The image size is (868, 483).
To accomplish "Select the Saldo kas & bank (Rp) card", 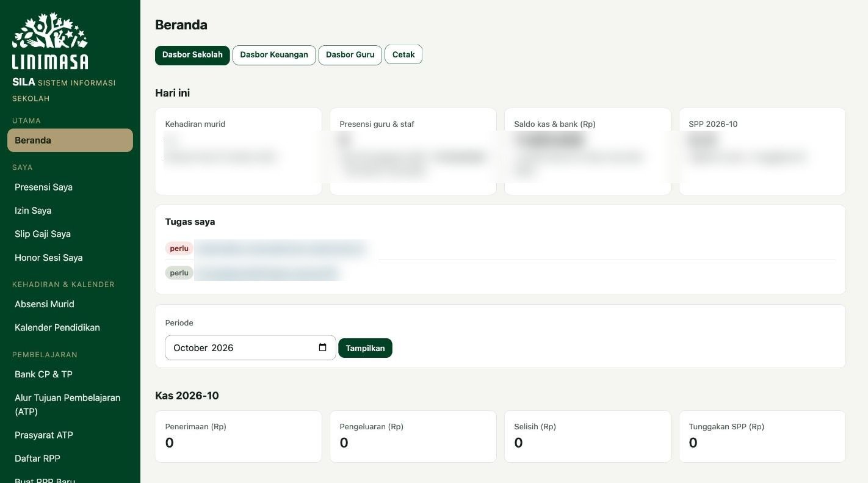I will (588, 151).
